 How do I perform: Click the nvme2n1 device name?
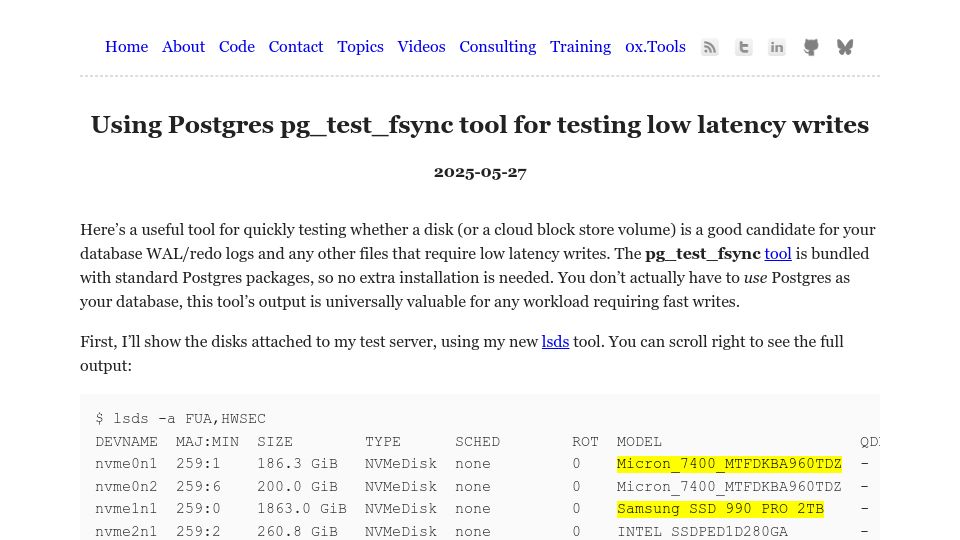[126, 531]
